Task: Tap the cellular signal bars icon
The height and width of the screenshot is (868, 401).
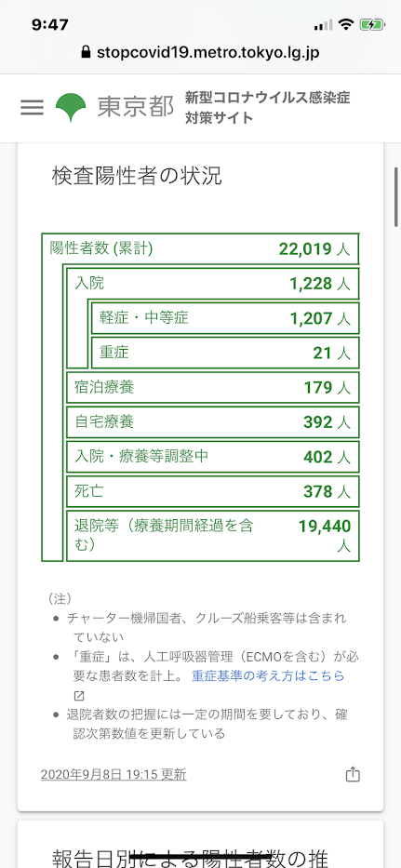Action: click(x=324, y=25)
